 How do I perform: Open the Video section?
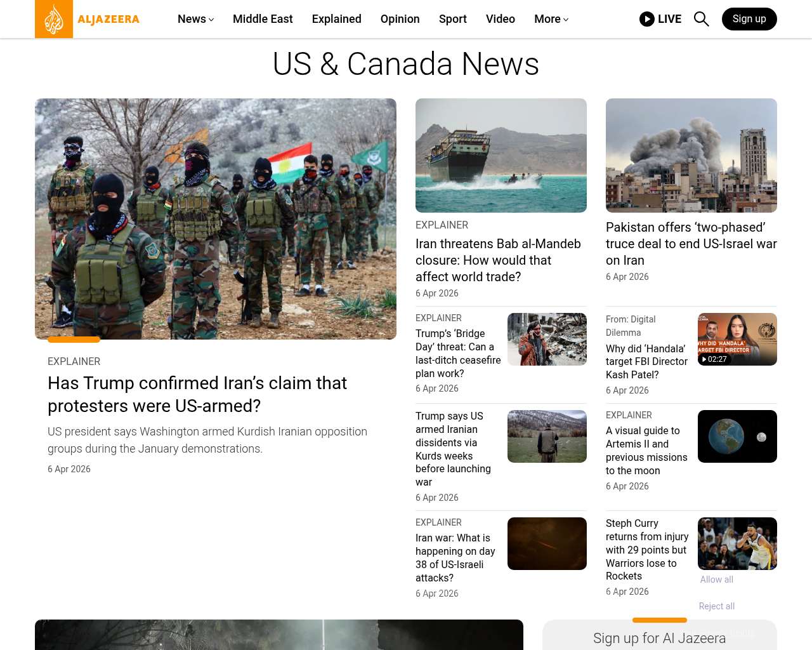(501, 19)
